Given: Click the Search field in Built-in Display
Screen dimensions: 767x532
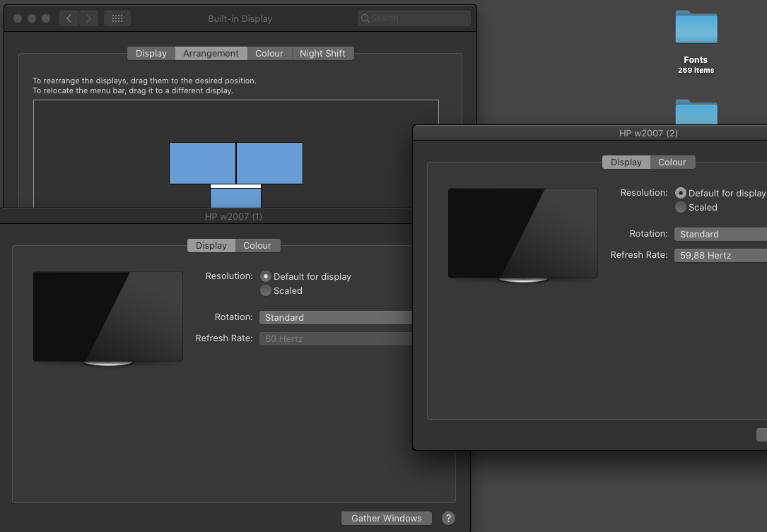Looking at the screenshot, I should click(x=414, y=18).
